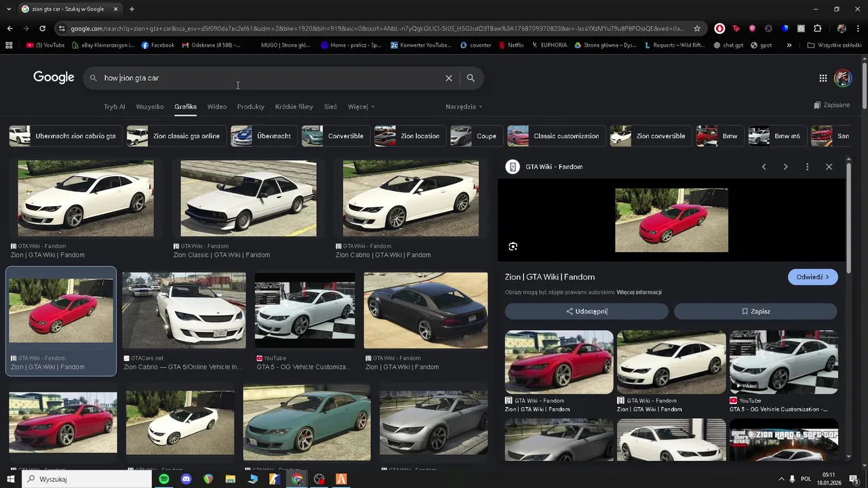This screenshot has height=488, width=868.
Task: Open the teal Zion car thumbnail
Action: pyautogui.click(x=307, y=423)
